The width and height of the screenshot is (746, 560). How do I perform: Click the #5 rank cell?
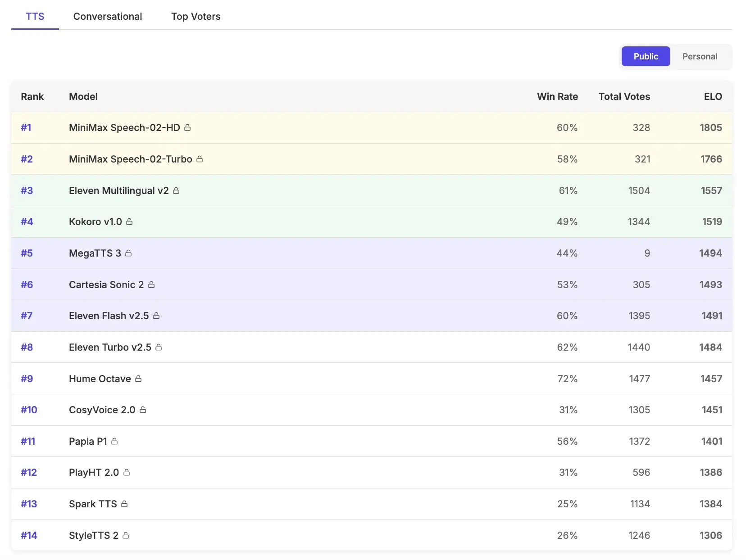coord(27,253)
